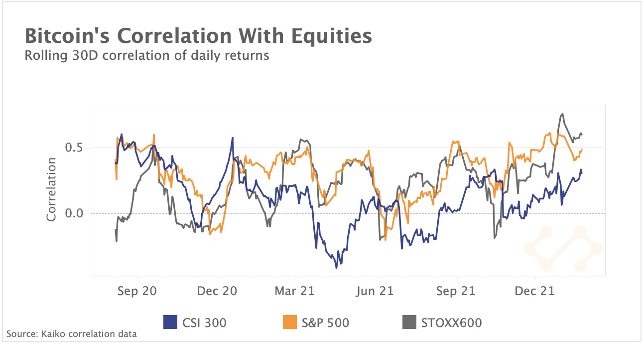Screen dimensions: 644x345
Task: Click the Jun 21 x-axis label
Action: click(x=373, y=291)
